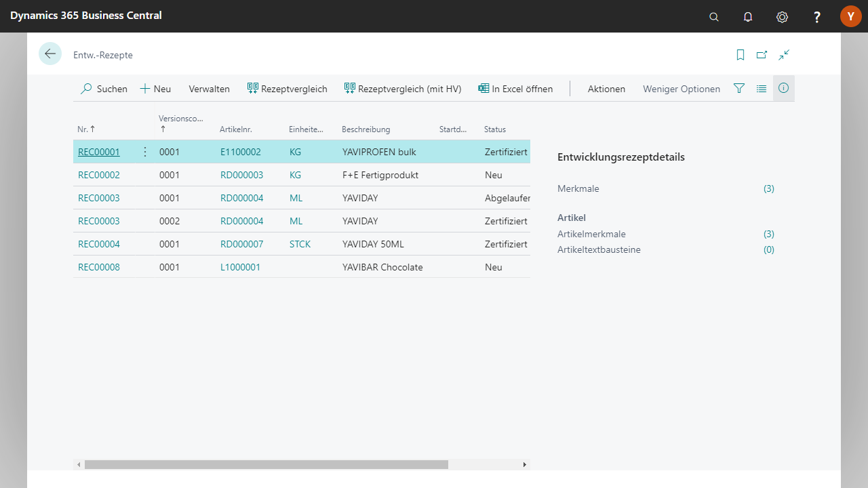Collapse the page with shrink arrows icon
The width and height of the screenshot is (868, 488).
pyautogui.click(x=784, y=55)
